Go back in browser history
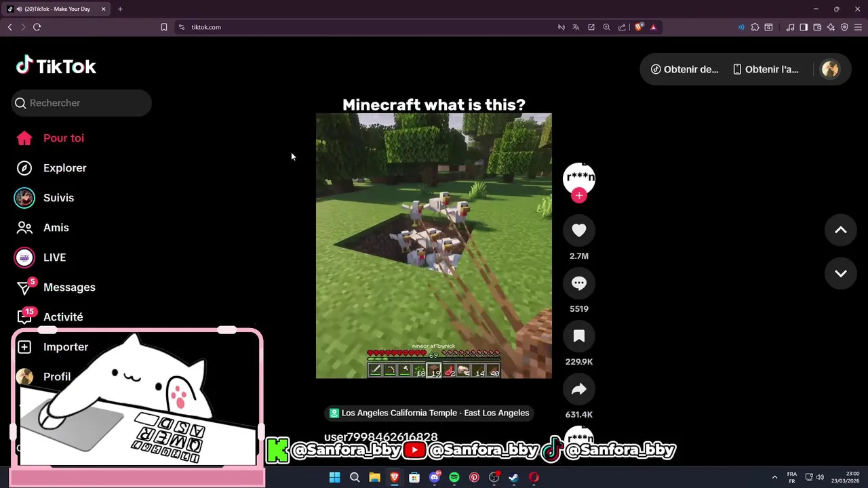The width and height of the screenshot is (868, 488). click(9, 27)
